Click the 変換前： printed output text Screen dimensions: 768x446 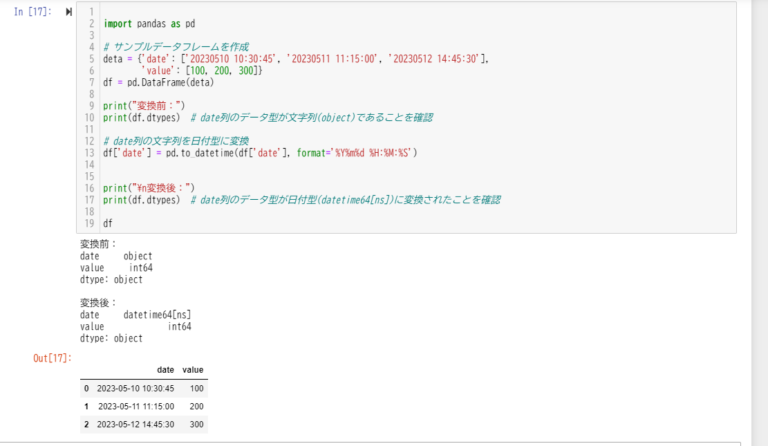(x=98, y=243)
